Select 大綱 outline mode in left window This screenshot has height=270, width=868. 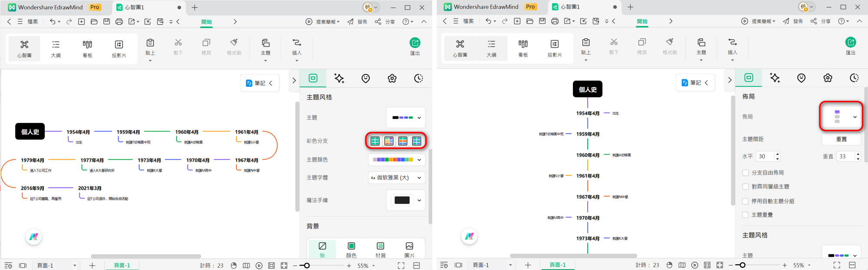56,49
